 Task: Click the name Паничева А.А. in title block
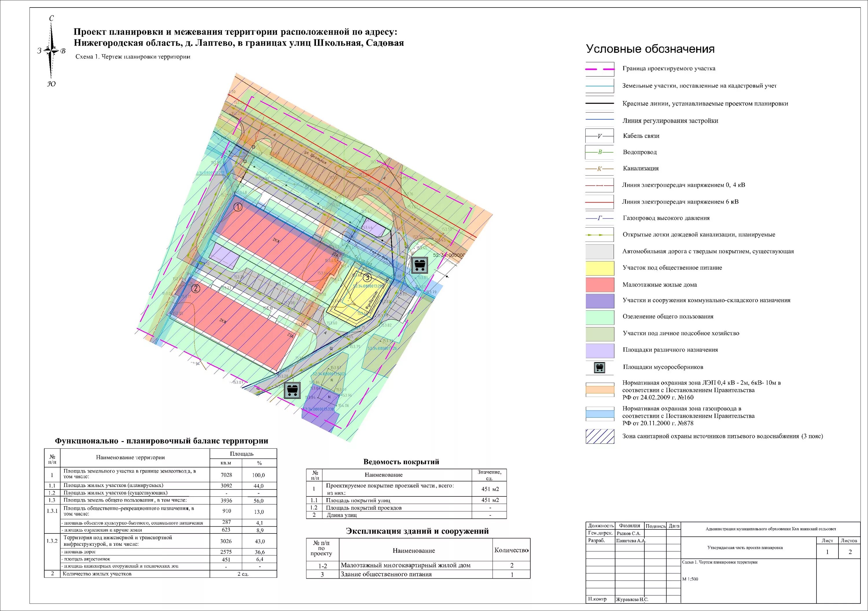631,541
